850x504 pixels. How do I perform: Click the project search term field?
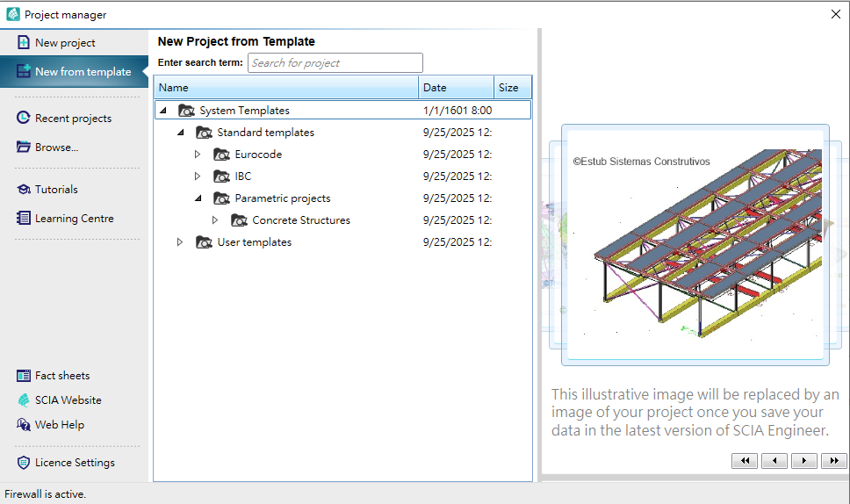click(x=335, y=63)
